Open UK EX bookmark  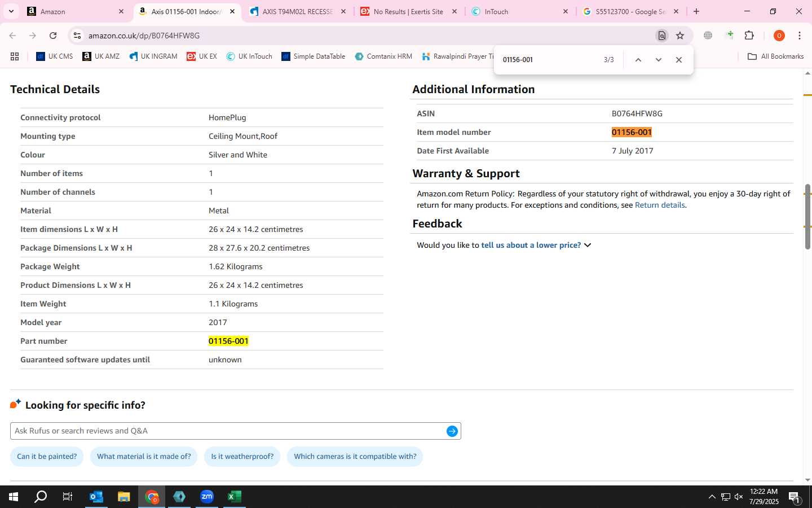(x=202, y=56)
